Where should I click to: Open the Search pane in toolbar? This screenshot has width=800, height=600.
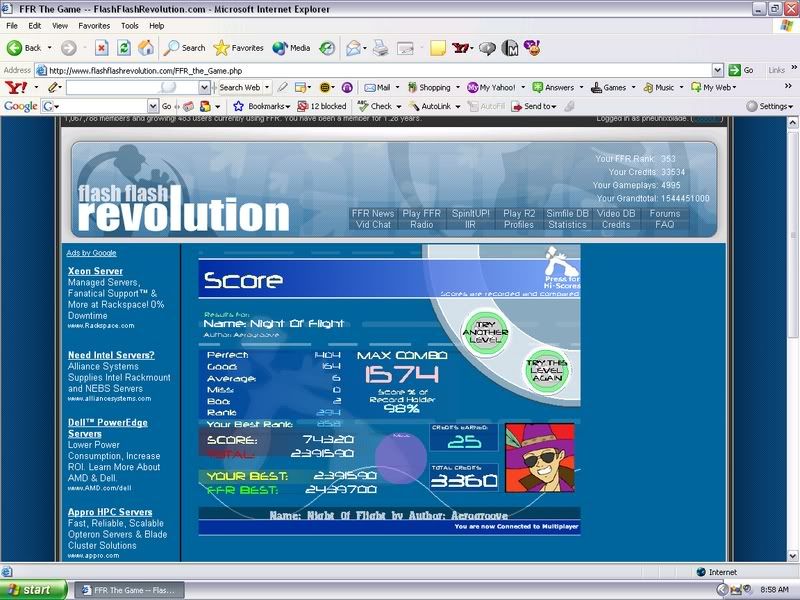[185, 47]
